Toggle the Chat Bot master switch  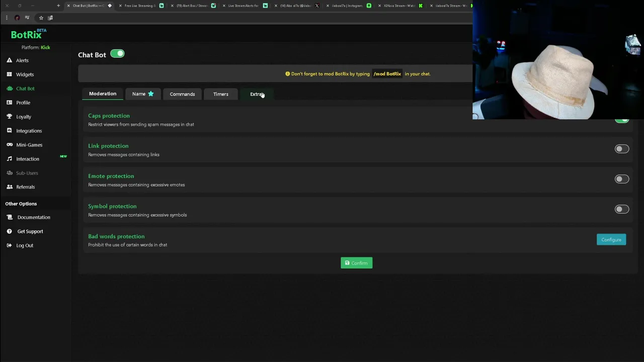click(x=117, y=54)
